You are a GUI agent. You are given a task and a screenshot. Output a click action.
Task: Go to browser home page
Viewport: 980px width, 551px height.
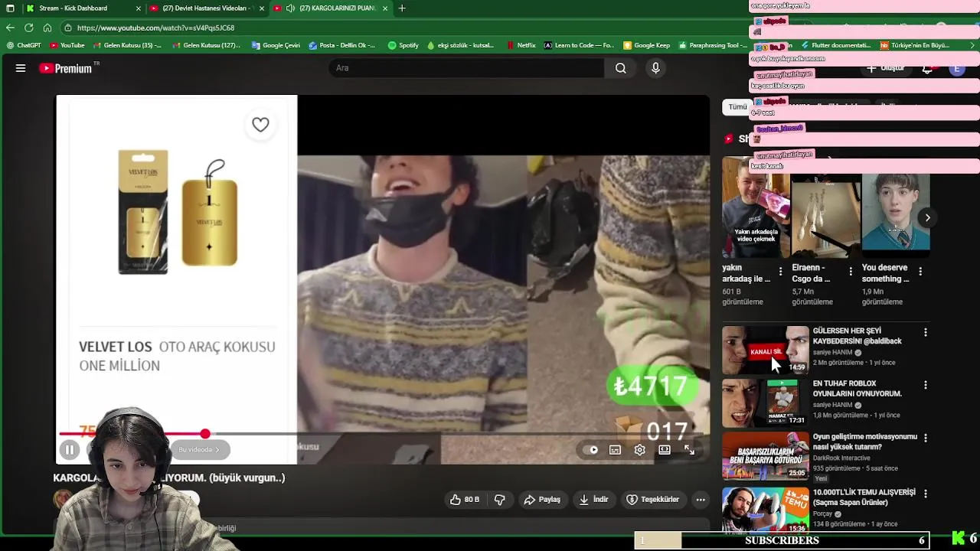tap(47, 28)
